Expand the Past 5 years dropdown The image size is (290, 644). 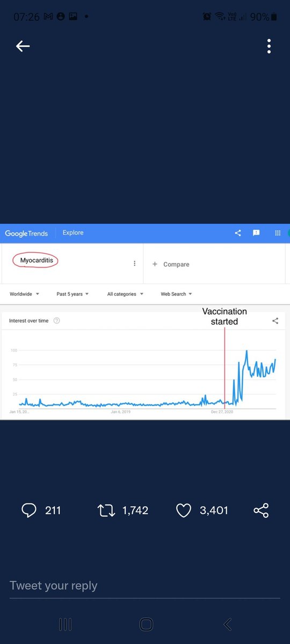[73, 294]
